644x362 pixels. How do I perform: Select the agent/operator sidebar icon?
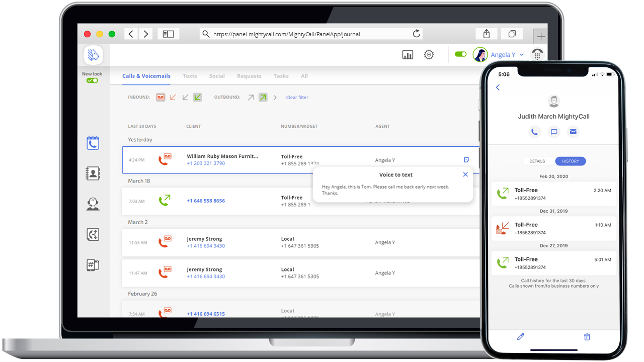(93, 204)
